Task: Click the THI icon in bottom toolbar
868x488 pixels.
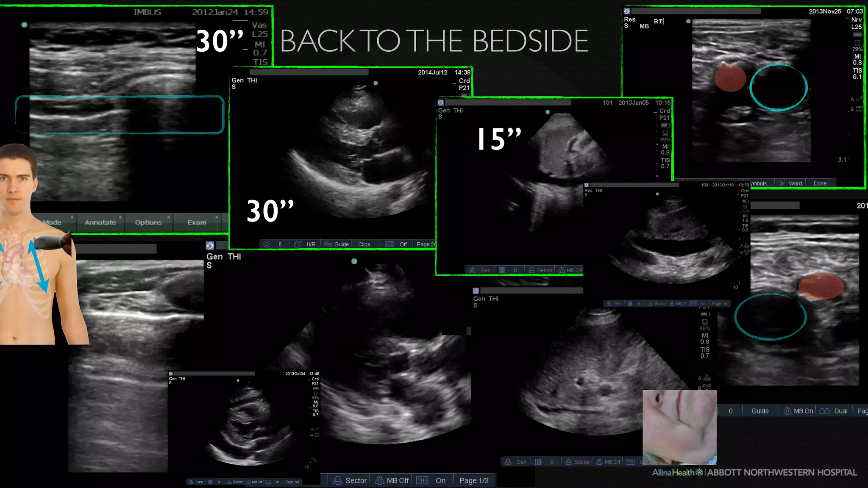Action: (422, 480)
